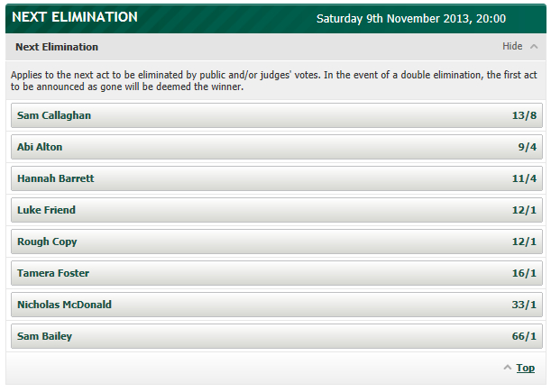Click the Top arrow icon
The height and width of the screenshot is (392, 551).
pyautogui.click(x=507, y=368)
